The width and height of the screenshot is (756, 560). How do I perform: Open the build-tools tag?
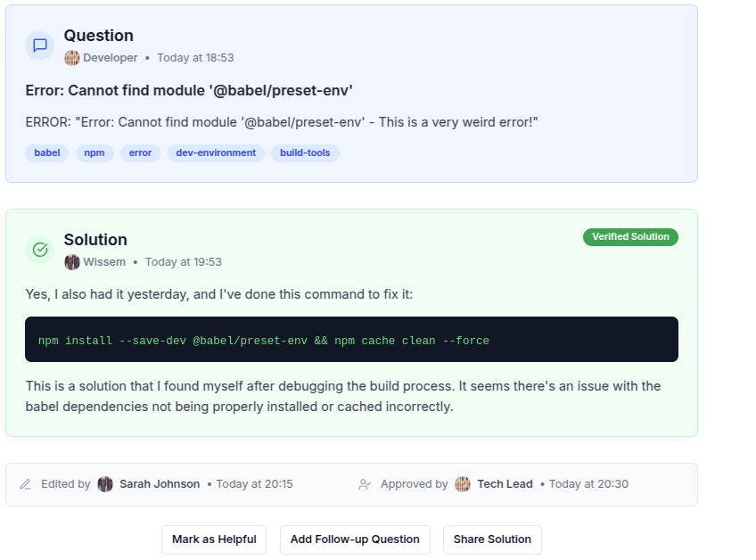305,153
